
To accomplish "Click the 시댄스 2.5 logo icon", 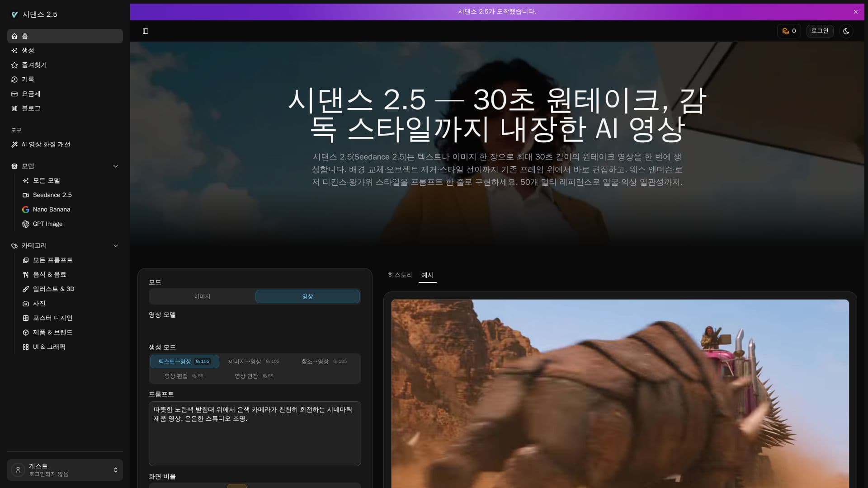I will 14,14.
